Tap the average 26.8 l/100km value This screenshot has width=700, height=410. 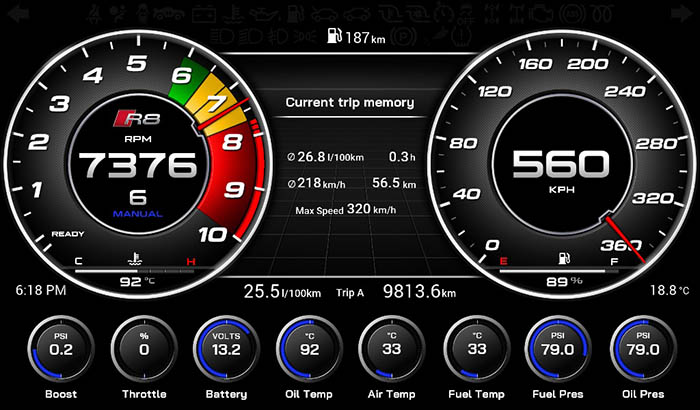[x=325, y=157]
